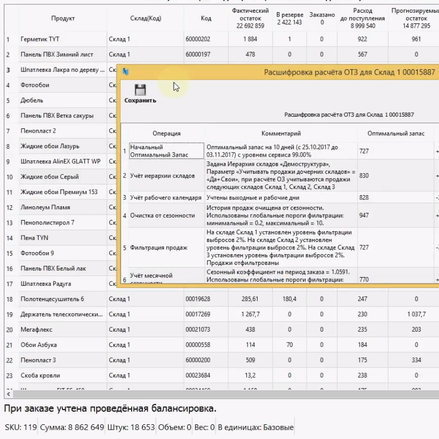Screen dimensions: 439x439
Task: Select the Учёт иерархии складов operation
Action: coord(162,176)
